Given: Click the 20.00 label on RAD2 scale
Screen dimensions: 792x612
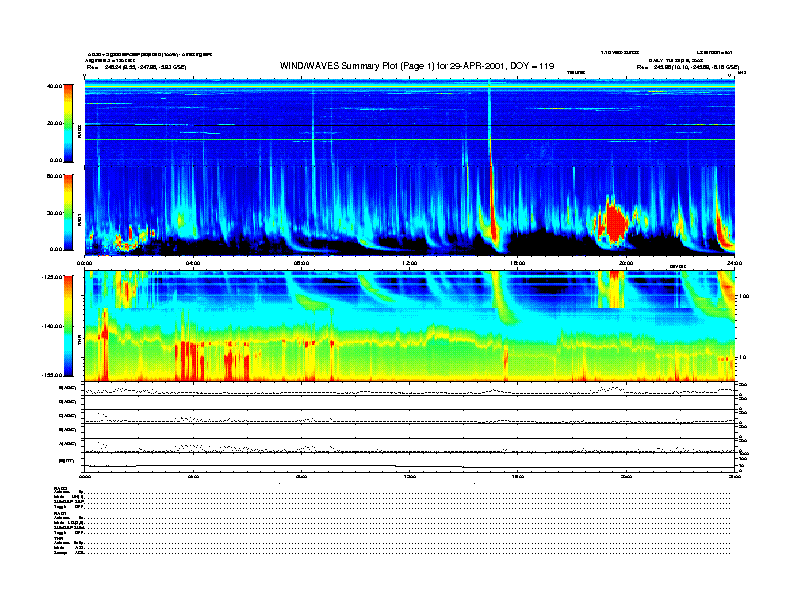Looking at the screenshot, I should coord(54,123).
